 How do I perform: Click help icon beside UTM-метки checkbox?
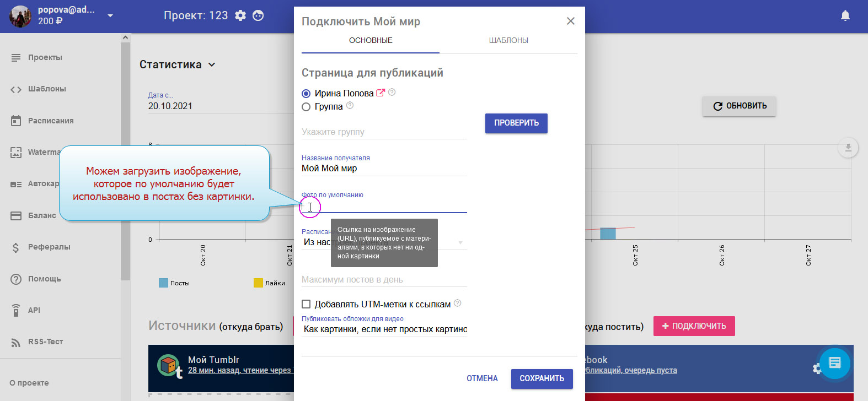pos(457,304)
